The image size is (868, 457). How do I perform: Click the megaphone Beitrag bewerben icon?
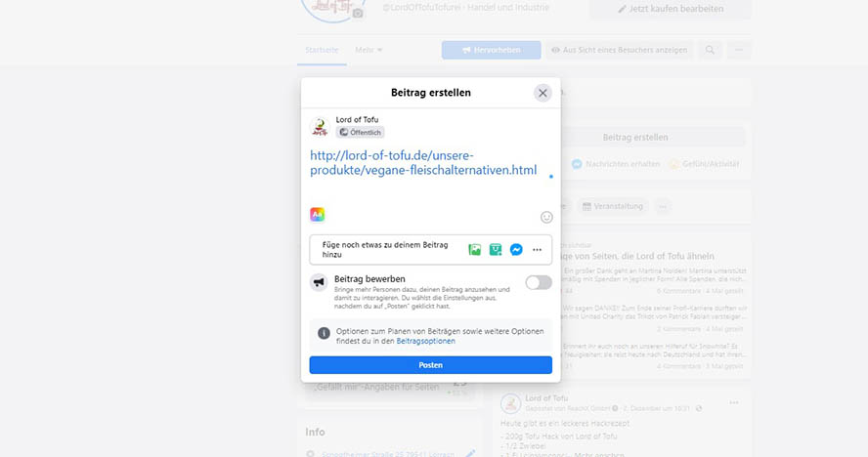(319, 282)
